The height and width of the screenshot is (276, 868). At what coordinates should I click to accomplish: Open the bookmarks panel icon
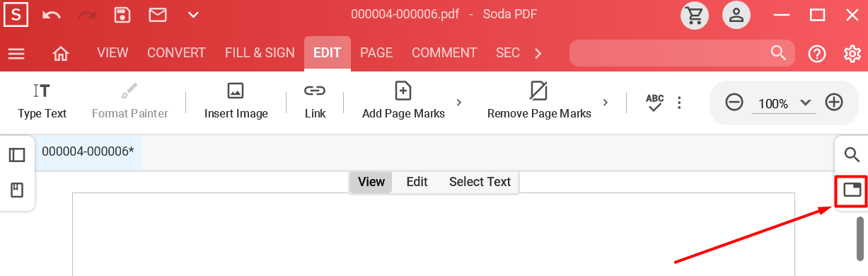tap(17, 190)
